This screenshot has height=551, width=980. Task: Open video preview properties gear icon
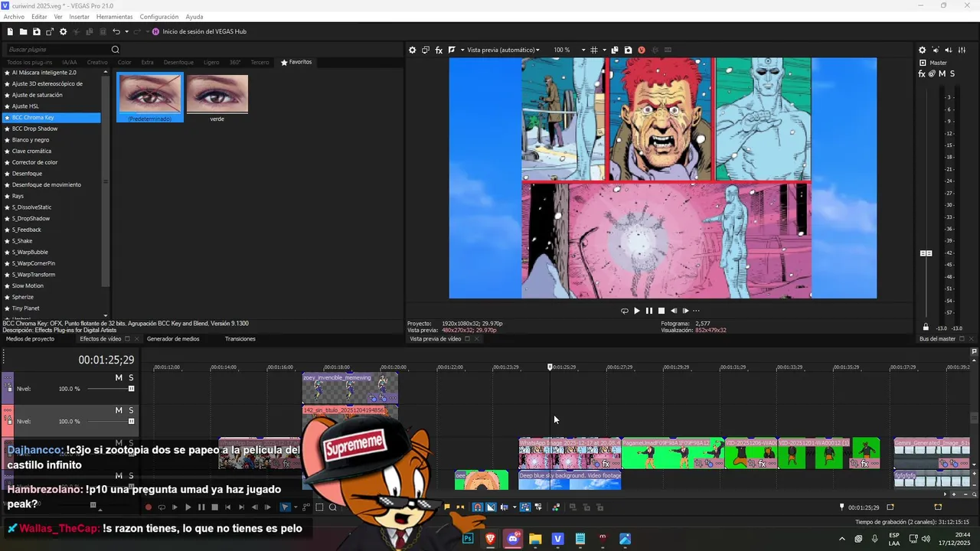pyautogui.click(x=412, y=50)
